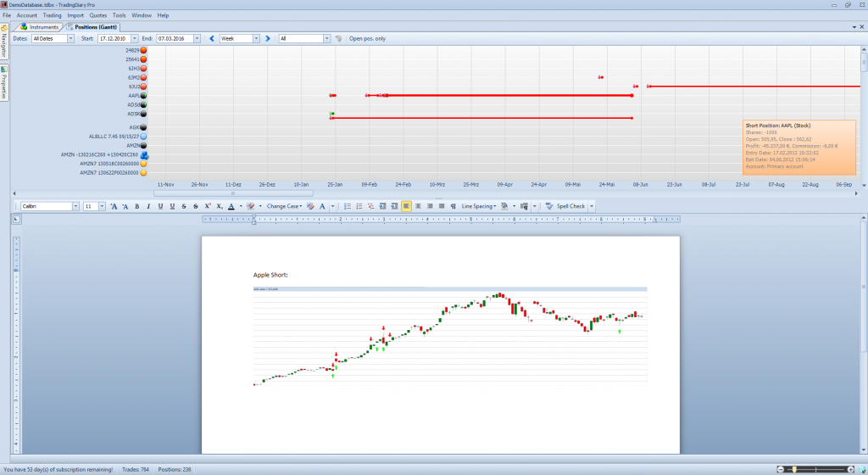Viewport: 868px width, 475px height.
Task: Click the Spell Check button
Action: (x=565, y=206)
